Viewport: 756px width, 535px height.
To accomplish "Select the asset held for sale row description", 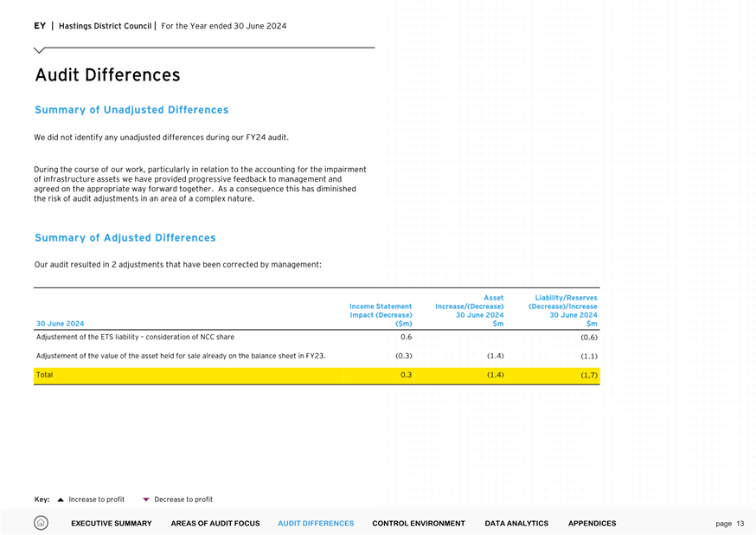I will pyautogui.click(x=181, y=356).
